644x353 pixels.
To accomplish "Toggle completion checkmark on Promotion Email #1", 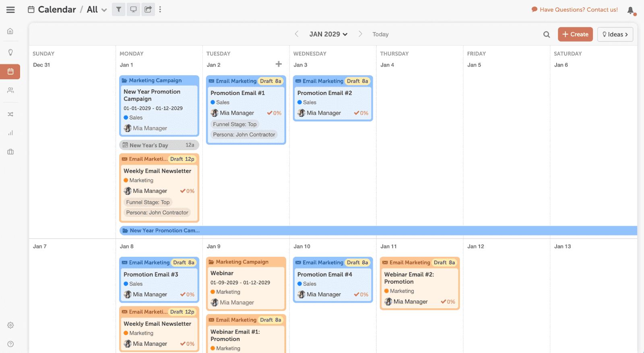I will [x=270, y=113].
